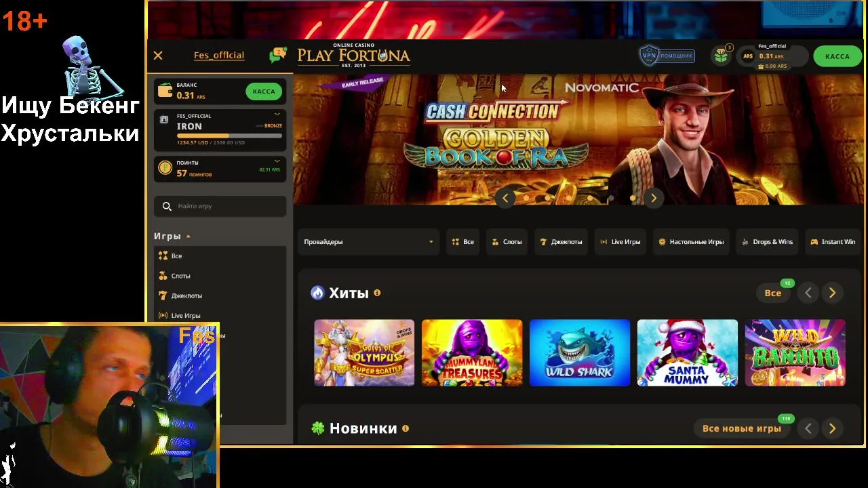Click the Хиты flame icon

317,293
